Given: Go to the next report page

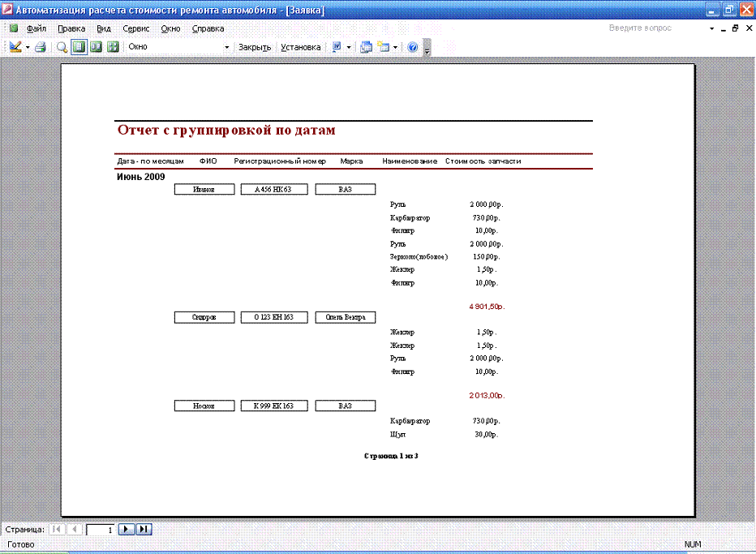Looking at the screenshot, I should 127,530.
